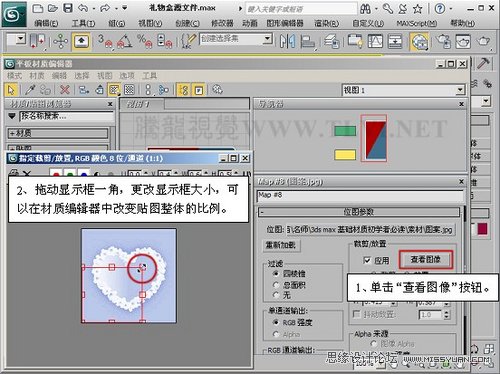Select the 无 filtering radio button
This screenshot has height=374, width=500.
[276, 295]
